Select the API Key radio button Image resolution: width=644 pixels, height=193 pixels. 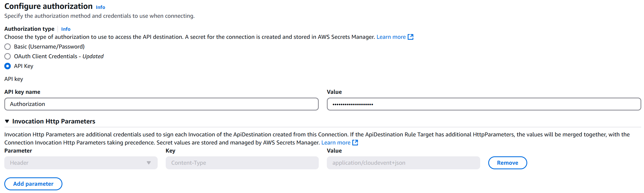[x=8, y=66]
